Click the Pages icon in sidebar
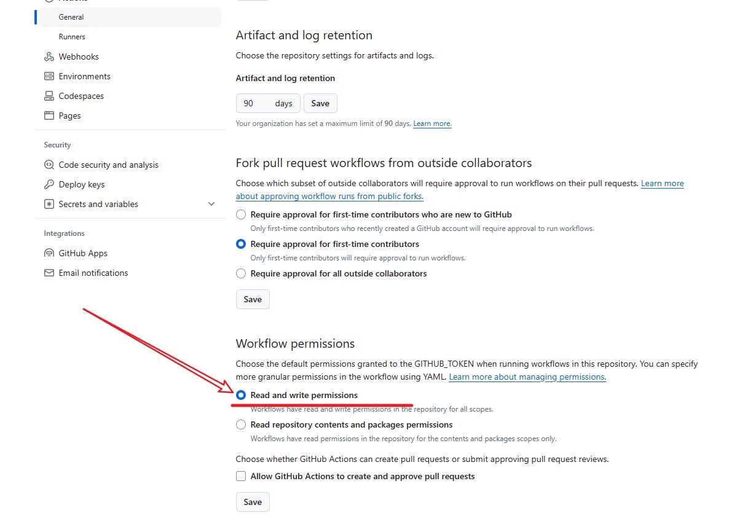756x532 pixels. click(x=49, y=115)
